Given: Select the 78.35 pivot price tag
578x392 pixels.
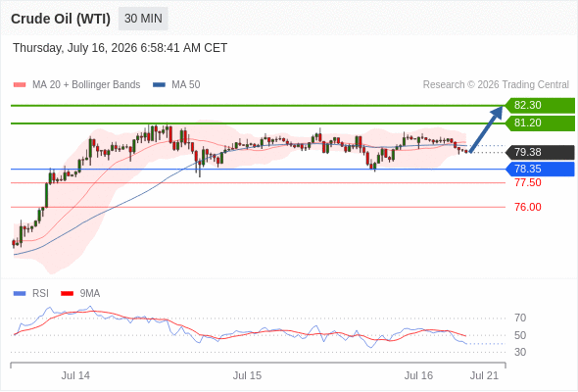Looking at the screenshot, I should point(540,169).
